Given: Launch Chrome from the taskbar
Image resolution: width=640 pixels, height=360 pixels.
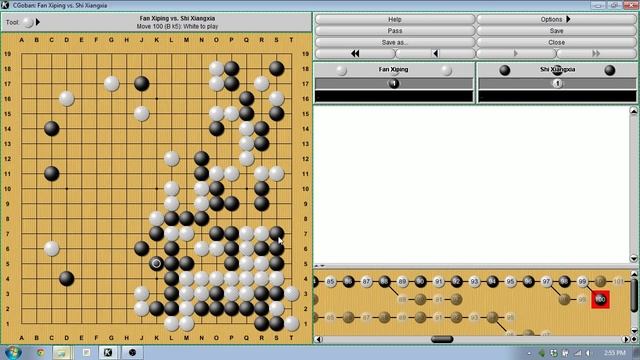Looking at the screenshot, I should pos(40,353).
